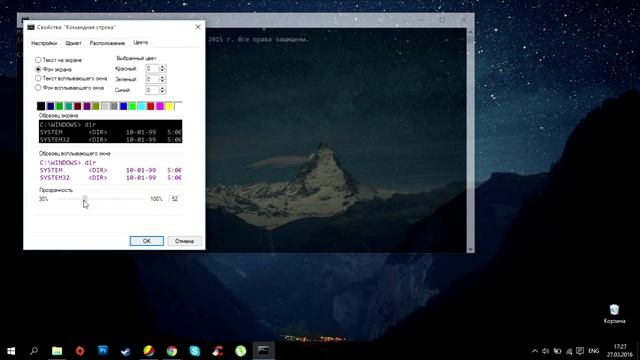This screenshot has height=360, width=640.
Task: Click the green round app icon on taskbar
Action: pyautogui.click(x=241, y=351)
